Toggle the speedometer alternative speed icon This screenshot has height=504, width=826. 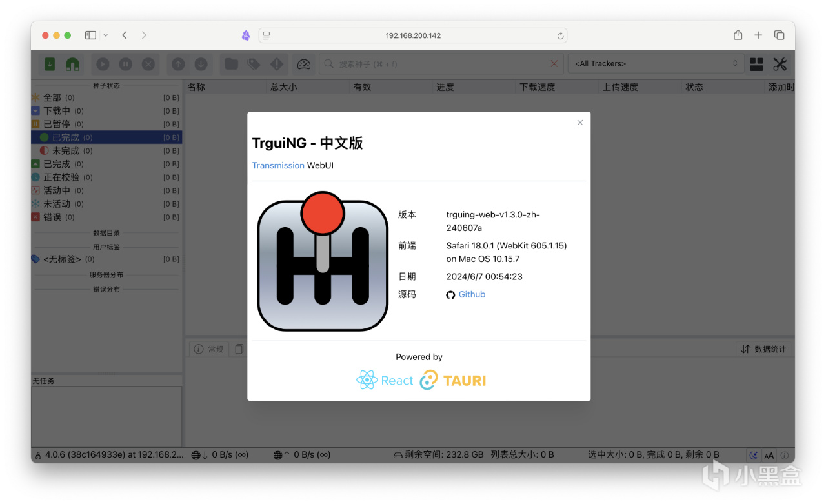(x=304, y=64)
